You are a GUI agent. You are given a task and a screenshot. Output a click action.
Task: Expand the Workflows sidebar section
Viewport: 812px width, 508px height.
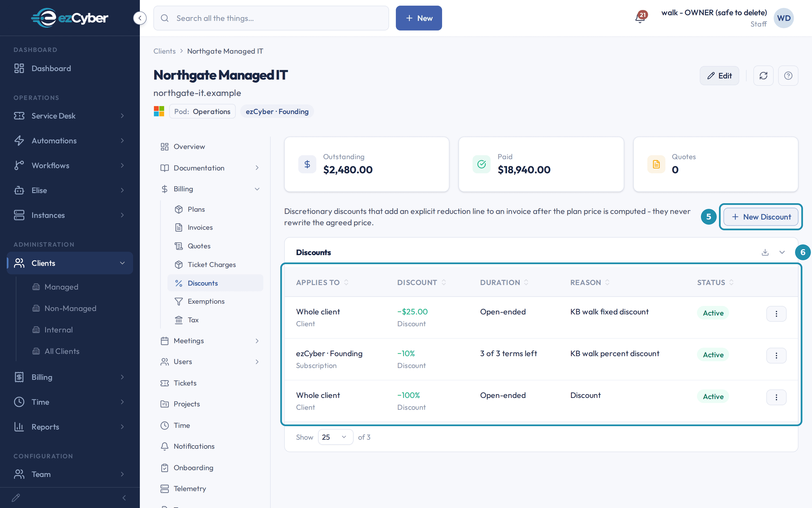[70, 165]
